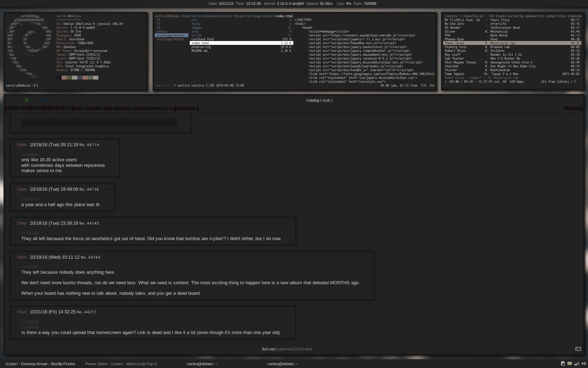Collapse post 44211 via arrow beside User
Viewport: 588px width, 368px height.
click(14, 312)
